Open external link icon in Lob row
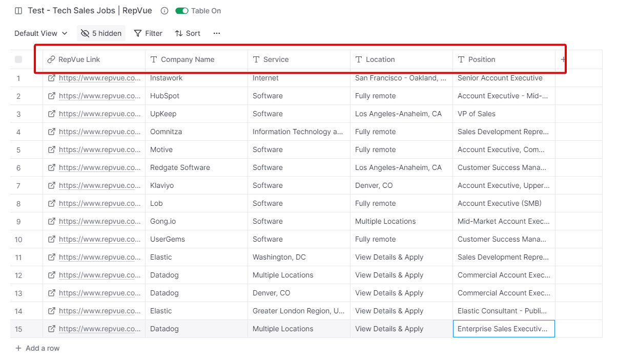The width and height of the screenshot is (618, 364). pos(52,203)
